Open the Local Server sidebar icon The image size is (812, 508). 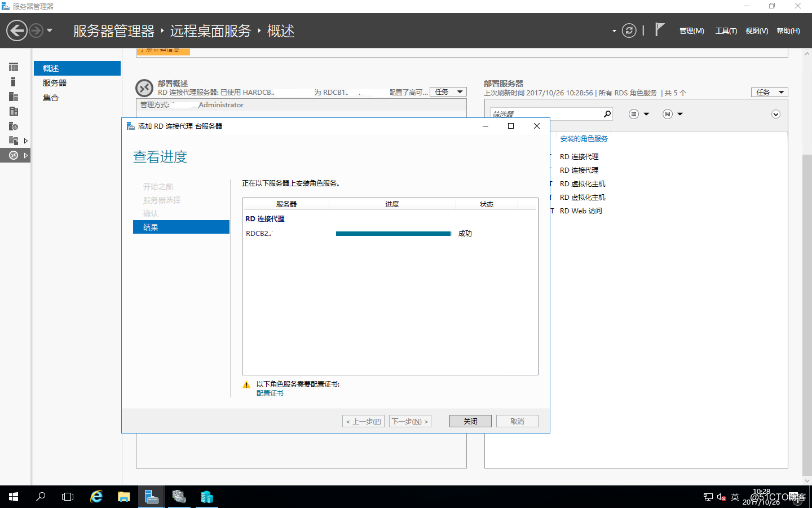[x=14, y=82]
